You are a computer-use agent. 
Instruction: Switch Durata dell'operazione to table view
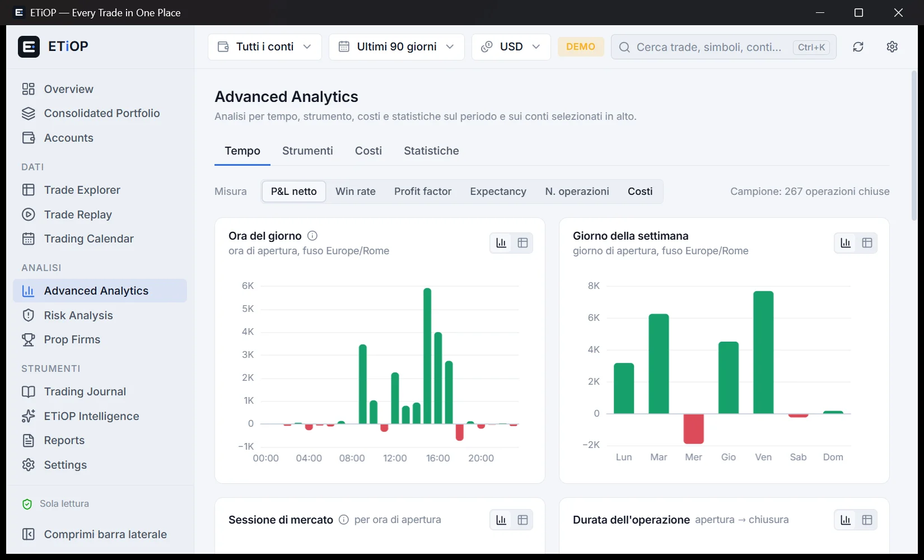867,520
